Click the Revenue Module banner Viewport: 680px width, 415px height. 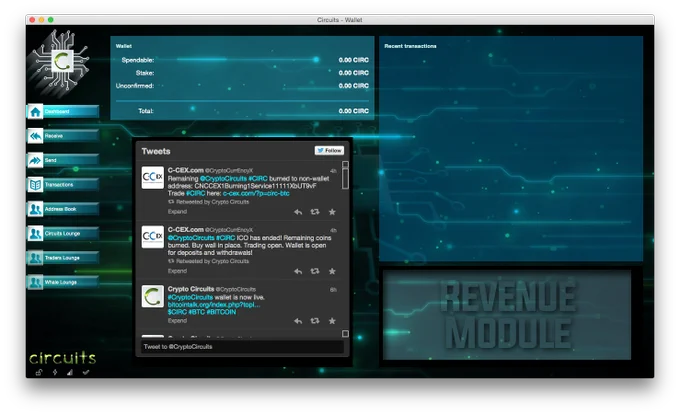pyautogui.click(x=507, y=315)
